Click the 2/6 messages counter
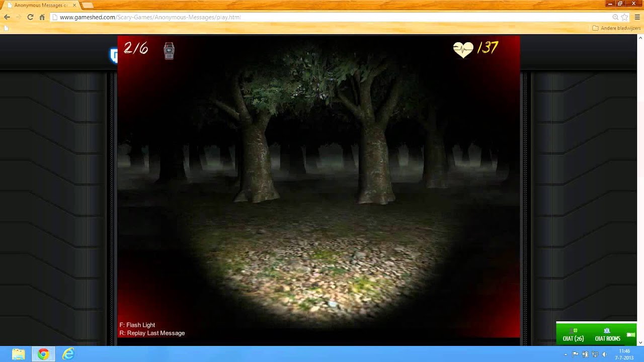Screen dimensions: 644x362 (x=136, y=48)
